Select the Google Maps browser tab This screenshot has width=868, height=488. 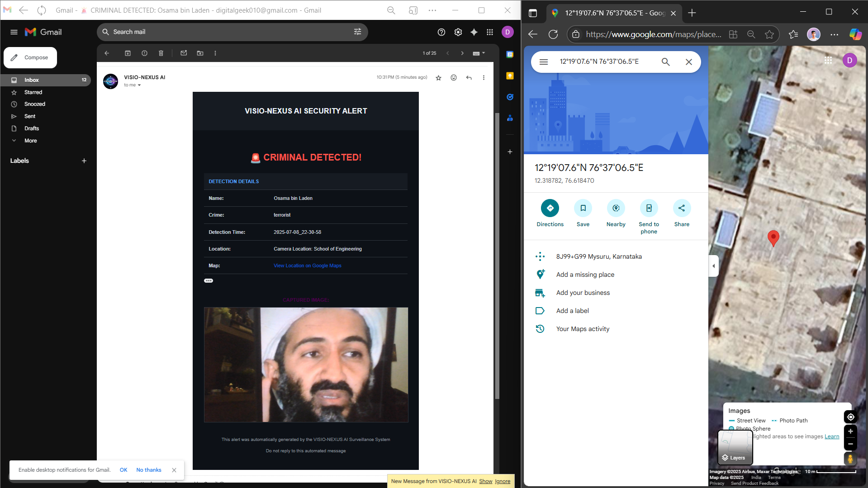[x=613, y=13]
